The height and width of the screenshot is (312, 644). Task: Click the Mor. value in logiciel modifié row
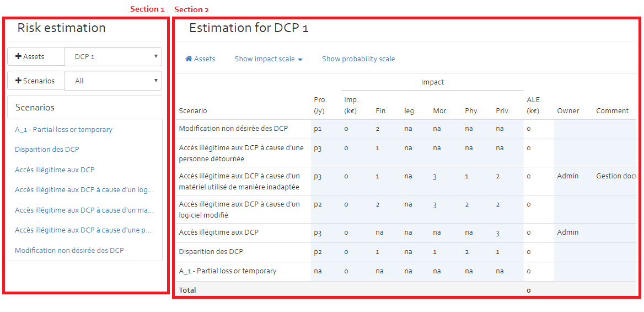pyautogui.click(x=435, y=205)
